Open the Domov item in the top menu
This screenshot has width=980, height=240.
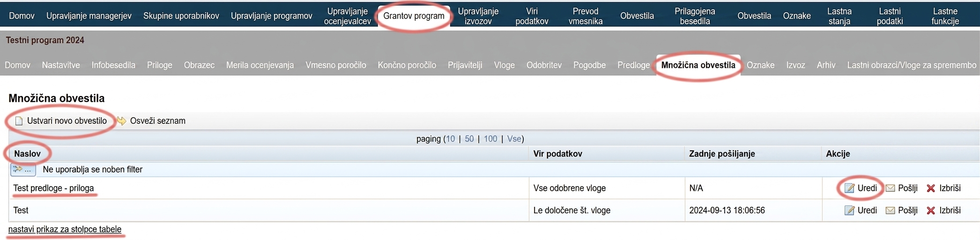pyautogui.click(x=22, y=16)
